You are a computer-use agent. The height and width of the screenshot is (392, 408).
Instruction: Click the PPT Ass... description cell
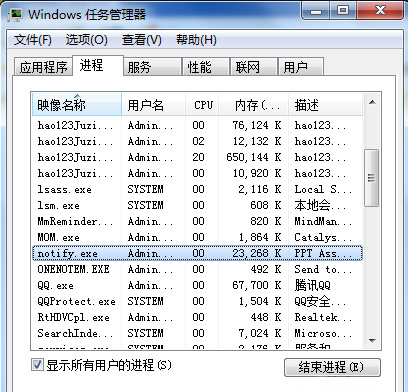[x=323, y=253]
